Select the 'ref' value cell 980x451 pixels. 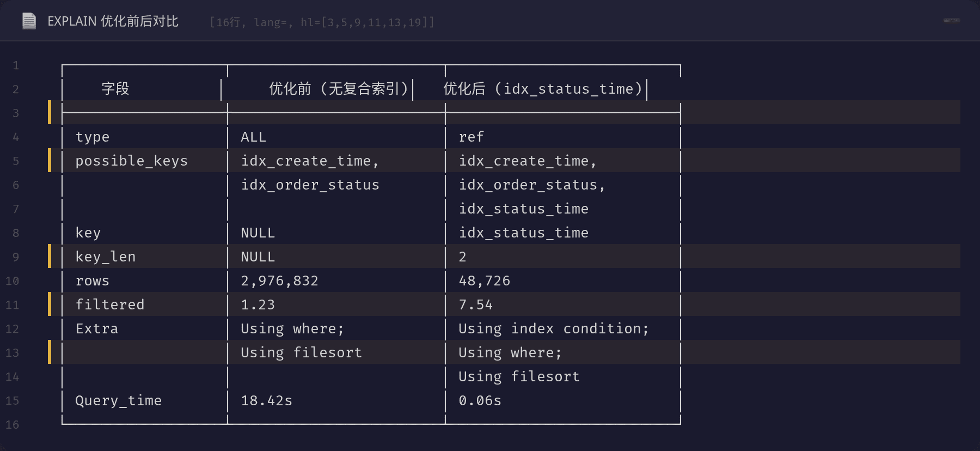coord(471,137)
